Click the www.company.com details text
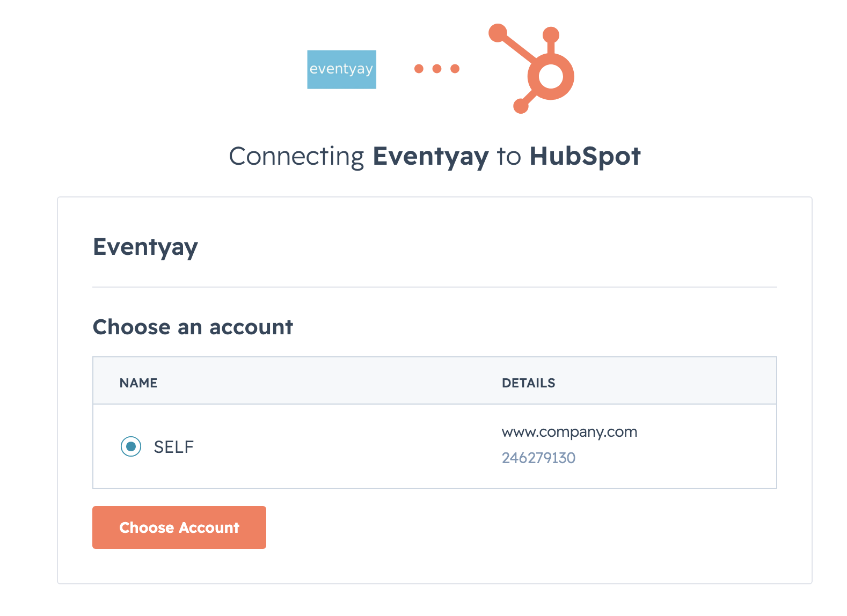Screen dimensions: 847x616 tap(569, 432)
